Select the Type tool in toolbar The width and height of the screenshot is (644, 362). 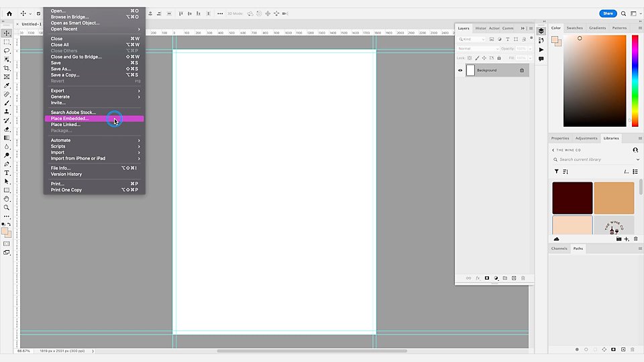(7, 173)
